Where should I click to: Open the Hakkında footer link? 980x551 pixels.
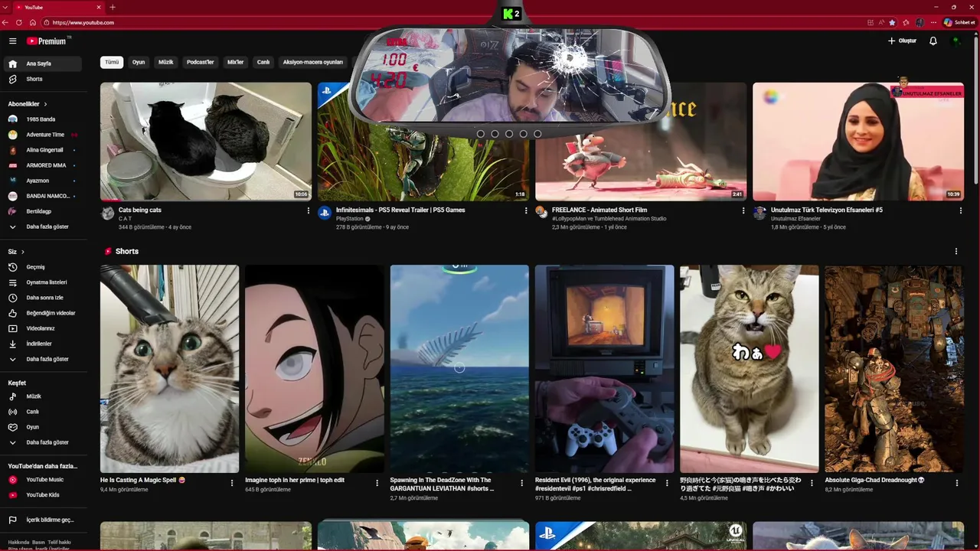(x=18, y=543)
